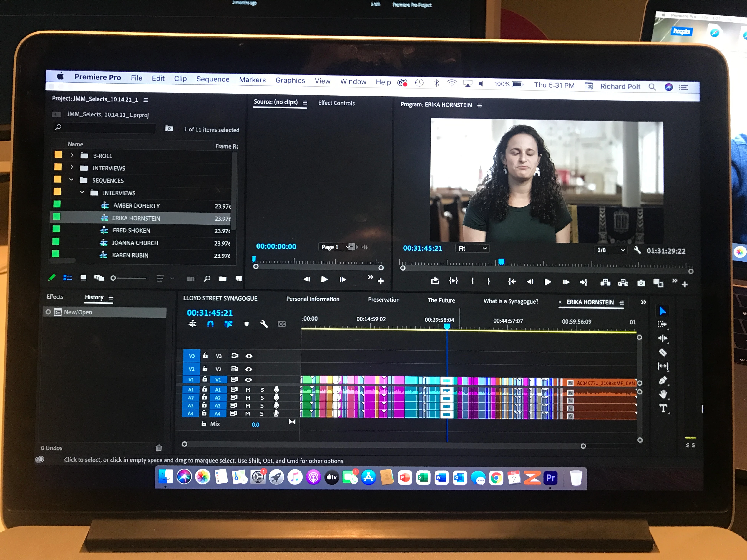Viewport: 747px width, 560px height.
Task: Select the FRED SHOKEN sequence
Action: pyautogui.click(x=131, y=231)
